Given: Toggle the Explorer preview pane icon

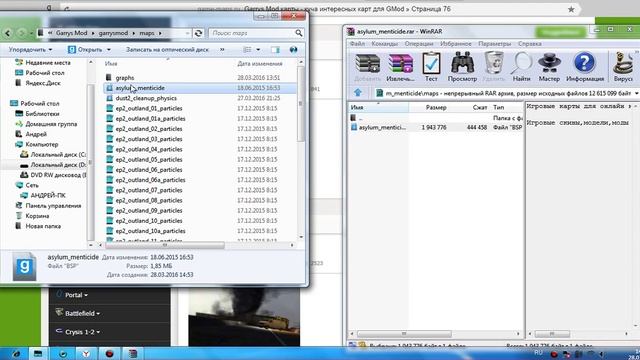Looking at the screenshot, I should click(x=276, y=50).
